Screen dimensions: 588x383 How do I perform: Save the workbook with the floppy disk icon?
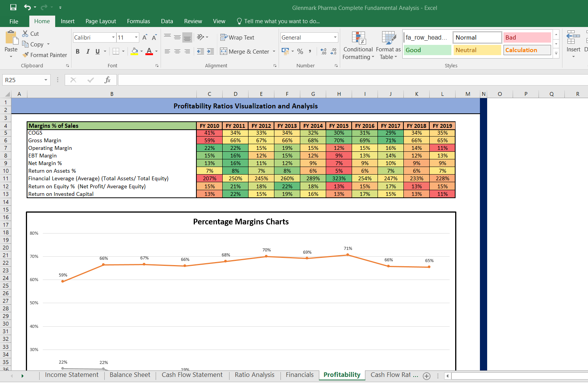tap(13, 7)
